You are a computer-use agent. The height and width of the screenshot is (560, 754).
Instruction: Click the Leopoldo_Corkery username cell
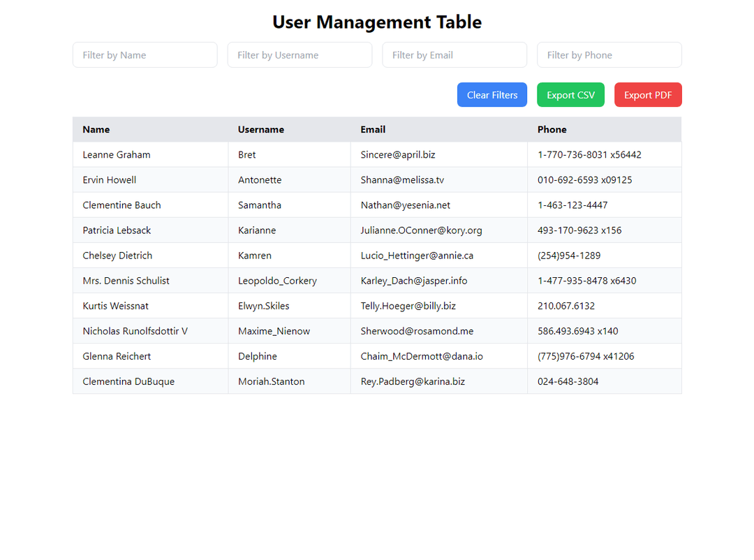(x=277, y=281)
